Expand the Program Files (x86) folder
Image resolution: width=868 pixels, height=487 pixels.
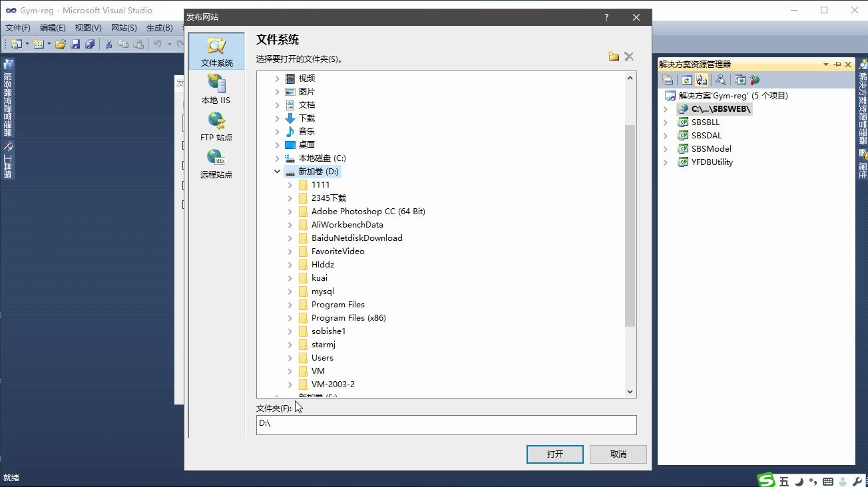click(290, 318)
